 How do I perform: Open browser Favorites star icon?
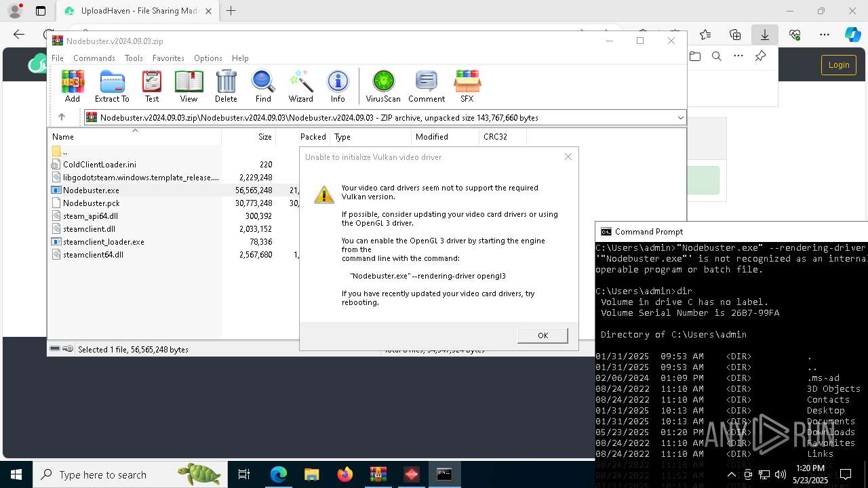coord(705,34)
